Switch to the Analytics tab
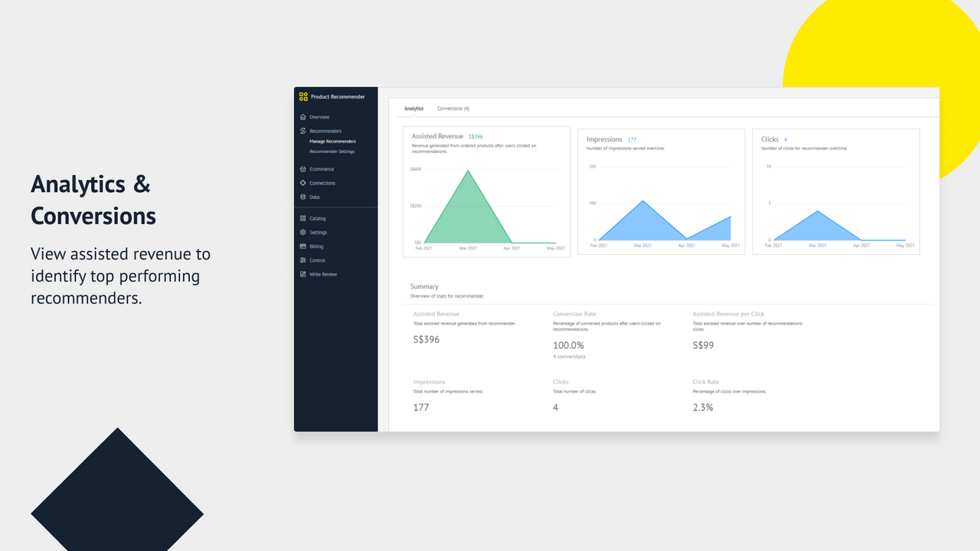 [414, 109]
